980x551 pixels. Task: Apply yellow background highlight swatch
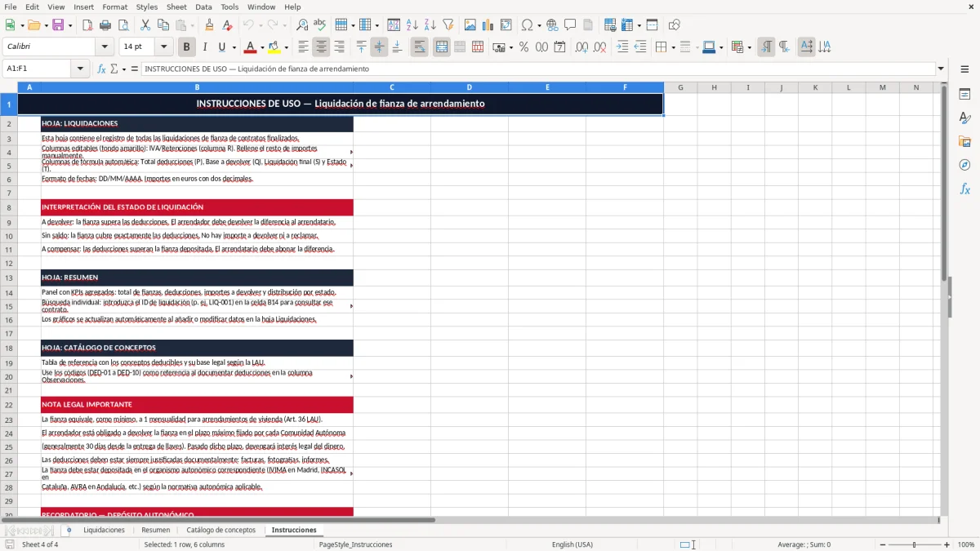click(274, 47)
